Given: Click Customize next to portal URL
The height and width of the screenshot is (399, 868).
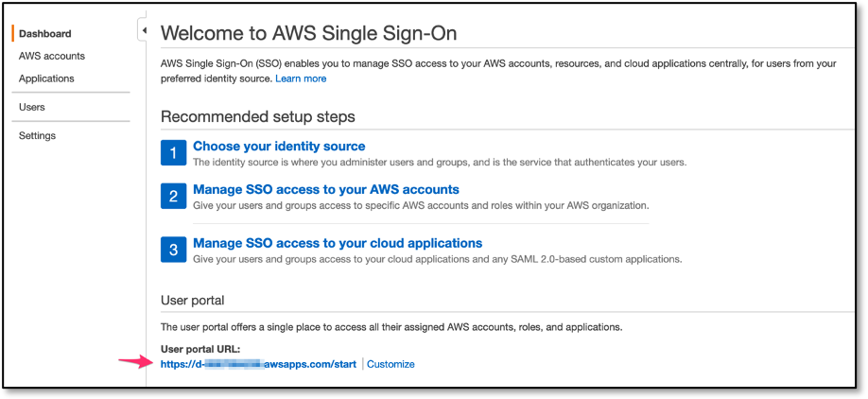Looking at the screenshot, I should point(391,364).
